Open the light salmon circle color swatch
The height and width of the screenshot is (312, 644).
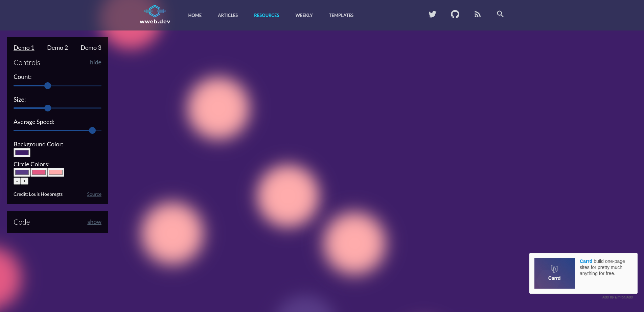[x=56, y=172]
